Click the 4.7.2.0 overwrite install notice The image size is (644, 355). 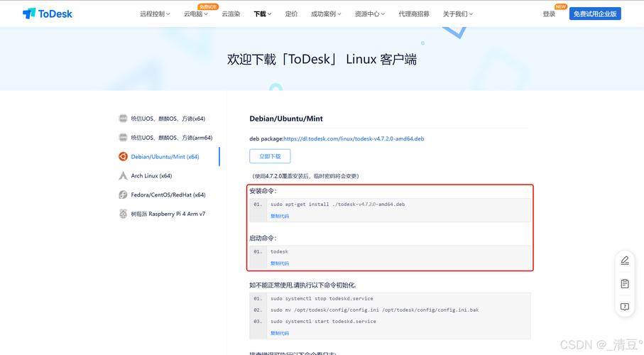tap(305, 176)
